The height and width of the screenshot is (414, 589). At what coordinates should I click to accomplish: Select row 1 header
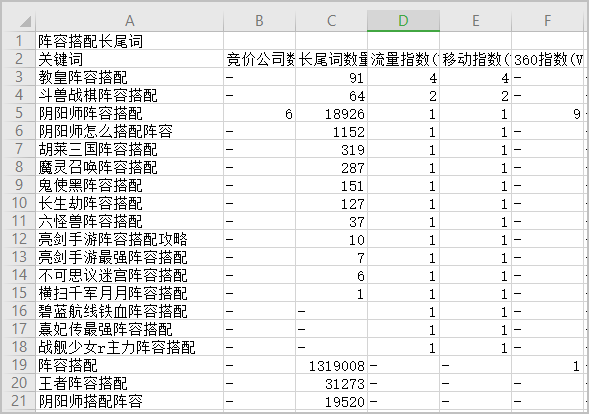coord(19,41)
